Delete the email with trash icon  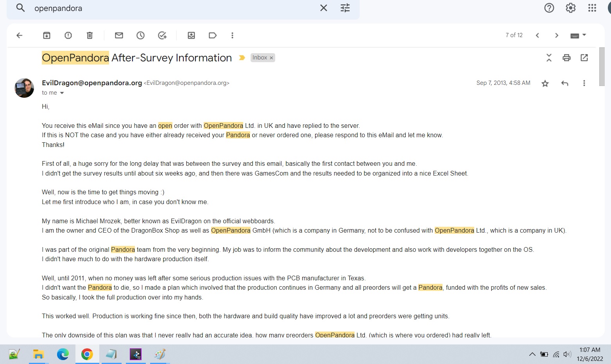pyautogui.click(x=90, y=36)
